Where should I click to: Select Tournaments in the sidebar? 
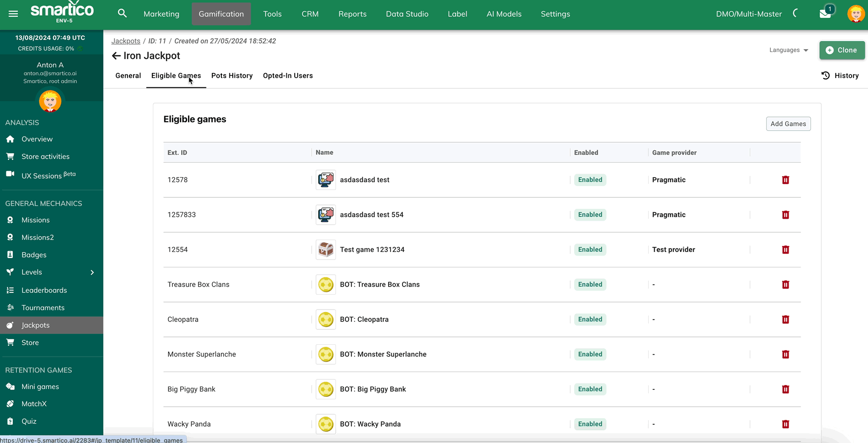click(43, 308)
